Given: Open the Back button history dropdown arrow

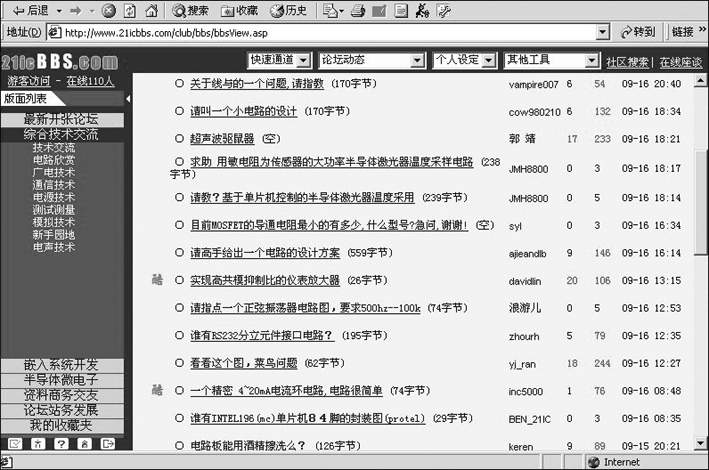Looking at the screenshot, I should pos(59,11).
